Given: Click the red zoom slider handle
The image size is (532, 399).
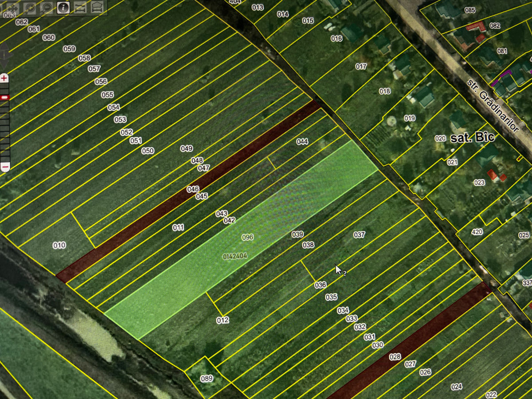Looking at the screenshot, I should pyautogui.click(x=4, y=97).
